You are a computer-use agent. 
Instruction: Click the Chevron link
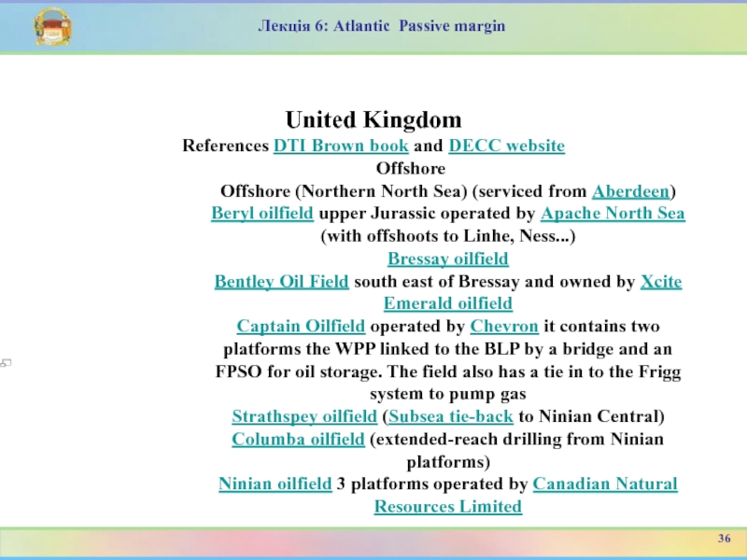(504, 326)
